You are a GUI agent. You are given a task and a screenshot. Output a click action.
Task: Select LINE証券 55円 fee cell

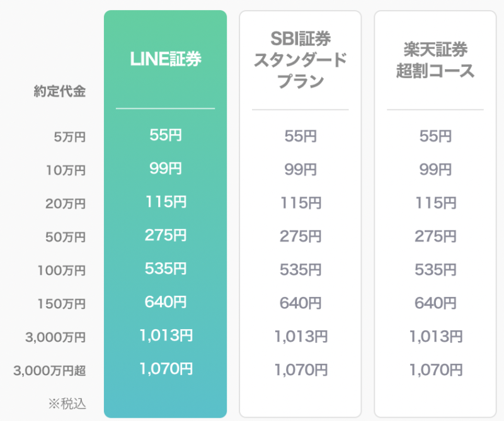pyautogui.click(x=166, y=135)
